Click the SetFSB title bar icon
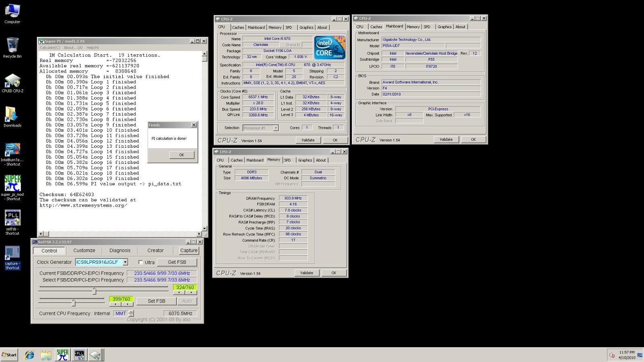This screenshot has height=362, width=644. (35, 242)
